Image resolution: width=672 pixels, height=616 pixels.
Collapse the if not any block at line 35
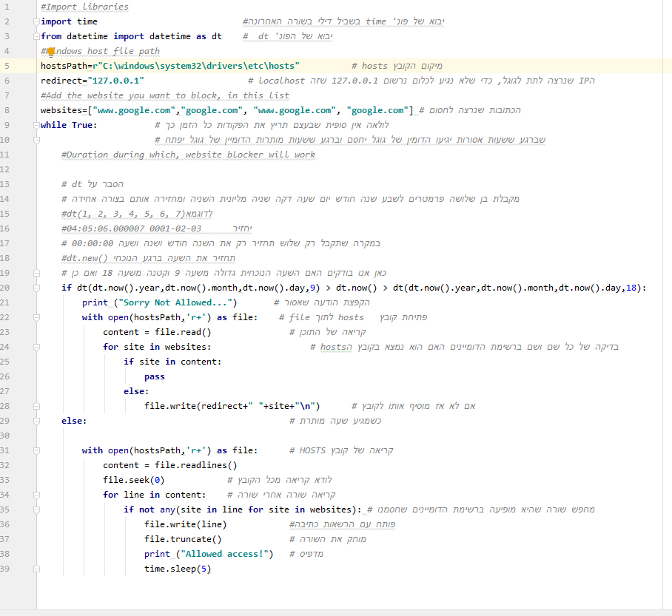click(x=35, y=510)
